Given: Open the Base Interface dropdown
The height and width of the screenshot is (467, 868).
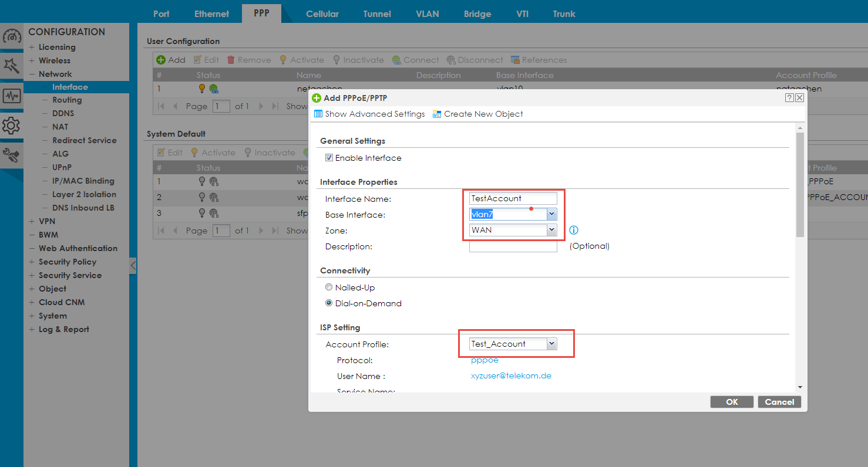Looking at the screenshot, I should (x=551, y=215).
